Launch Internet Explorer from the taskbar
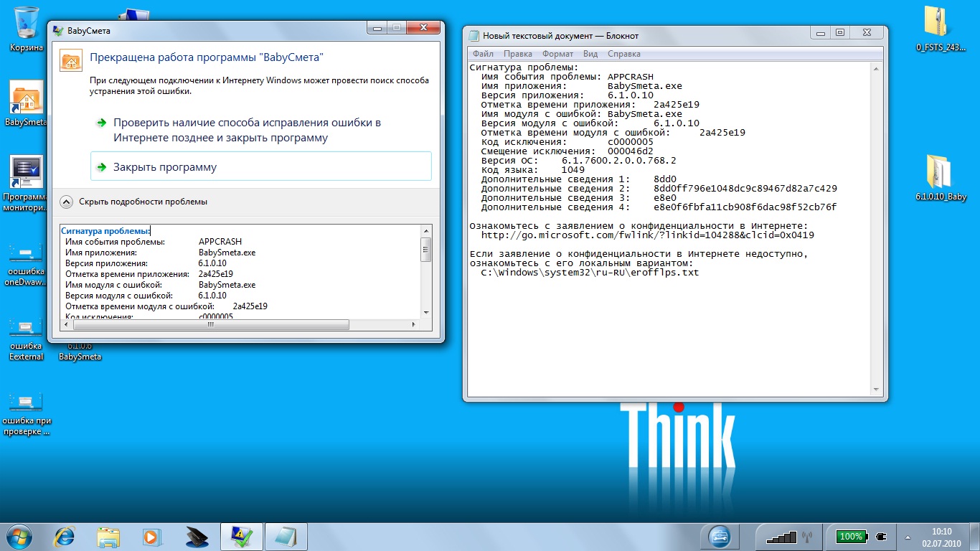980x551 pixels. pyautogui.click(x=65, y=536)
